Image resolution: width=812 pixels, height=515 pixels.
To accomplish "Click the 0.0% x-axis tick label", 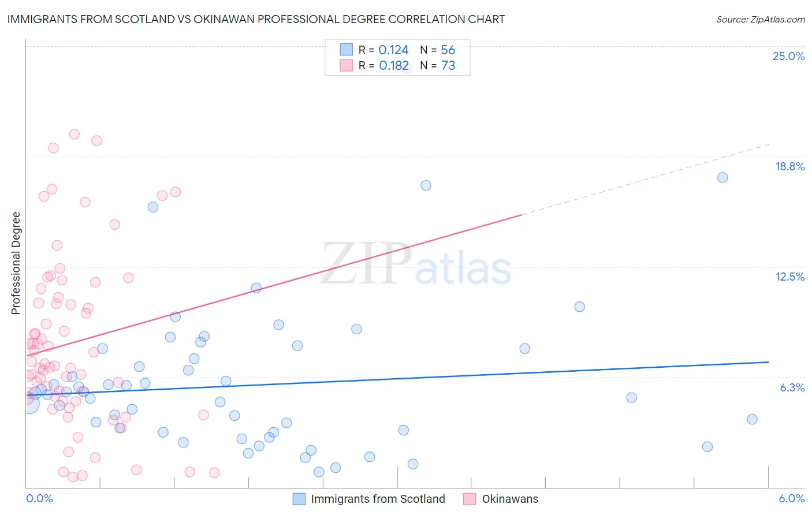I will [x=39, y=498].
